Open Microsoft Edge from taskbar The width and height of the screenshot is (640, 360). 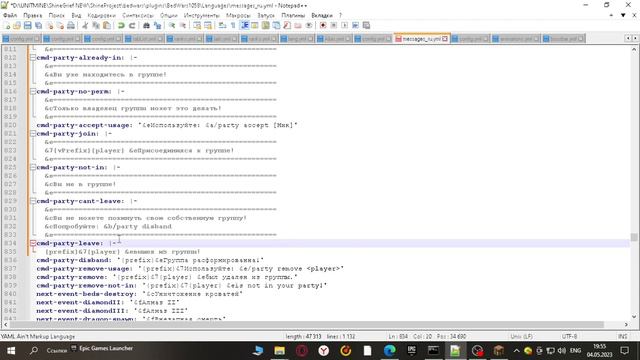click(x=389, y=351)
